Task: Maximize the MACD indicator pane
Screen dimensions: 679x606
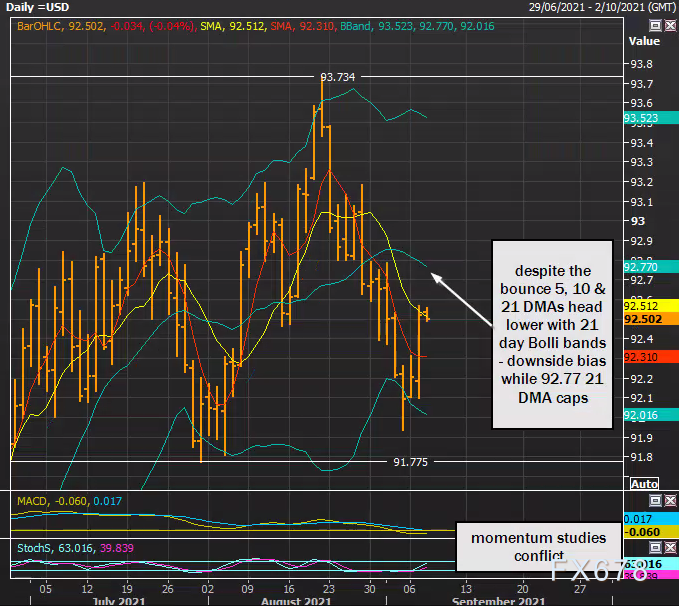Action: [x=654, y=498]
